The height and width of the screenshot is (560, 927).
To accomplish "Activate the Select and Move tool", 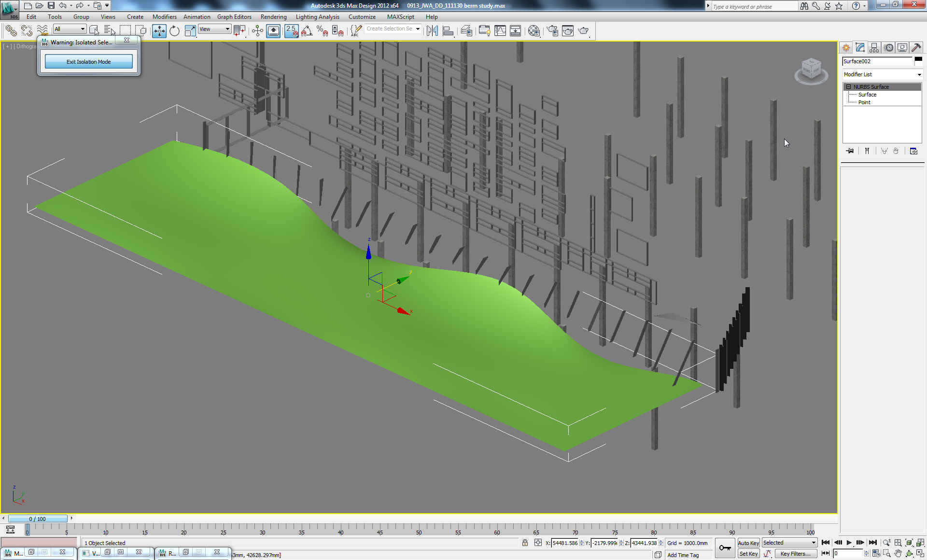I will pyautogui.click(x=159, y=31).
